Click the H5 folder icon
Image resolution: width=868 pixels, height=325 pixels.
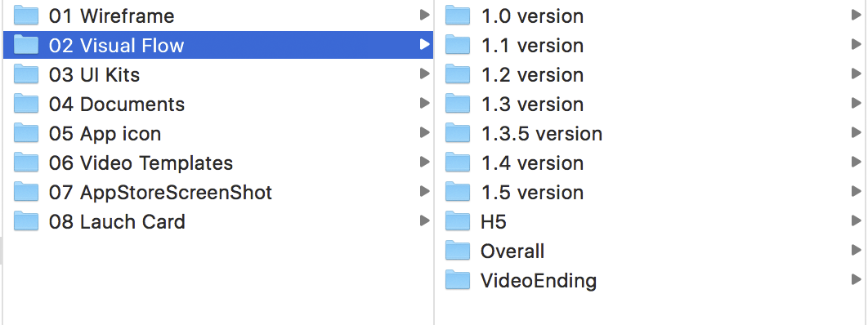pos(457,221)
